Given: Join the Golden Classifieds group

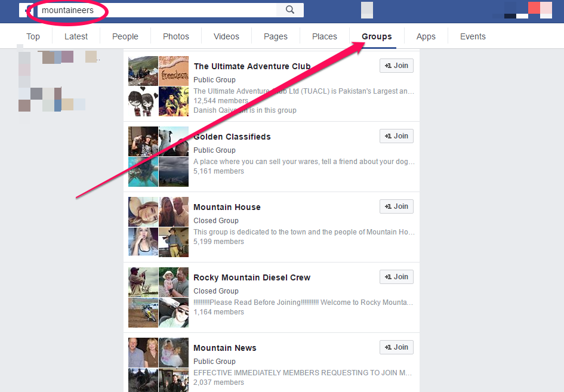Looking at the screenshot, I should (x=396, y=136).
